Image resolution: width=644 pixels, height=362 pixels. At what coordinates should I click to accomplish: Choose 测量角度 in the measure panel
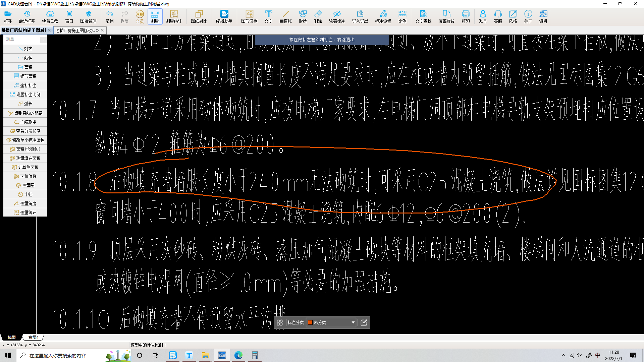pos(25,203)
